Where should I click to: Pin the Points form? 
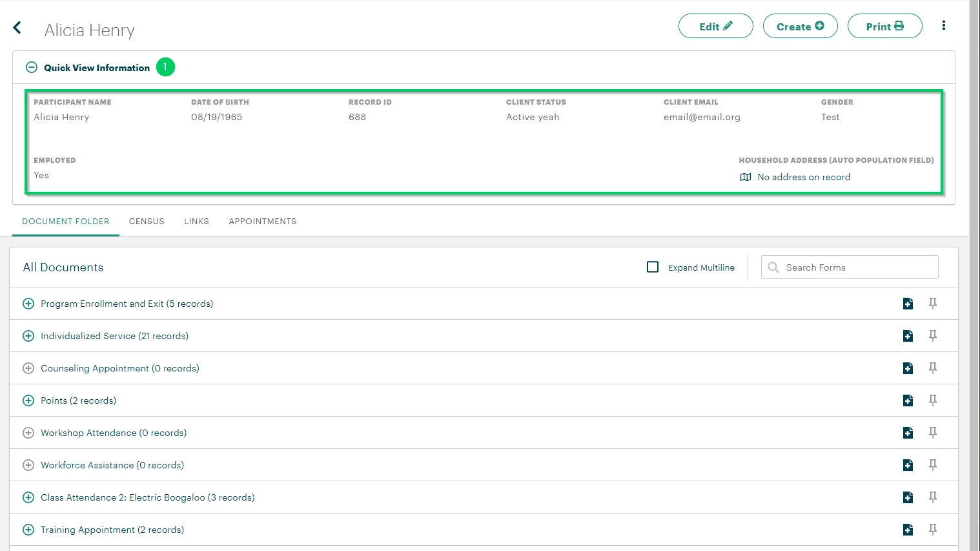click(933, 400)
